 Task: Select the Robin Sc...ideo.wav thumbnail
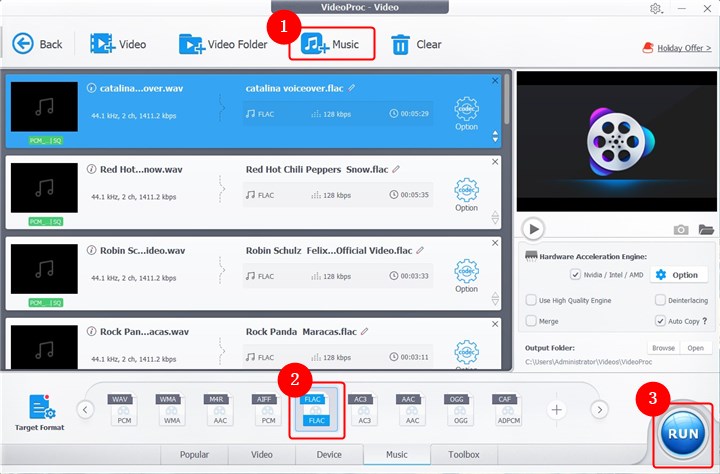(44, 269)
